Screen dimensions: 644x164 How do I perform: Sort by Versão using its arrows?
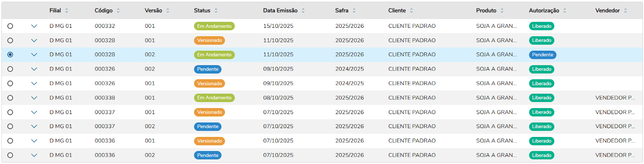(168, 10)
